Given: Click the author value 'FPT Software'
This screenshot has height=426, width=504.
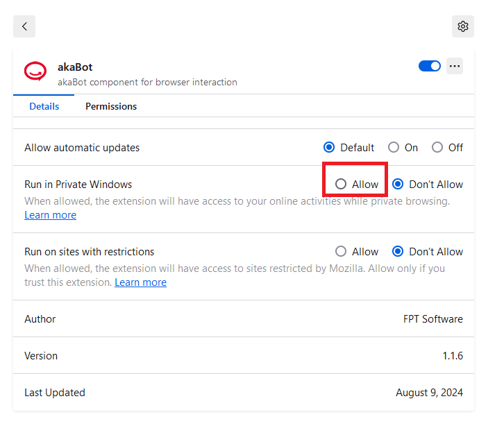Looking at the screenshot, I should [x=433, y=319].
